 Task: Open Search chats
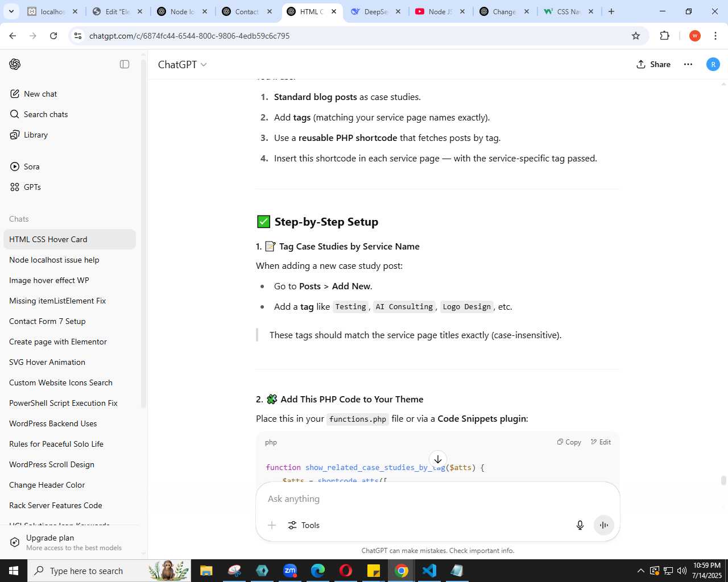69,114
